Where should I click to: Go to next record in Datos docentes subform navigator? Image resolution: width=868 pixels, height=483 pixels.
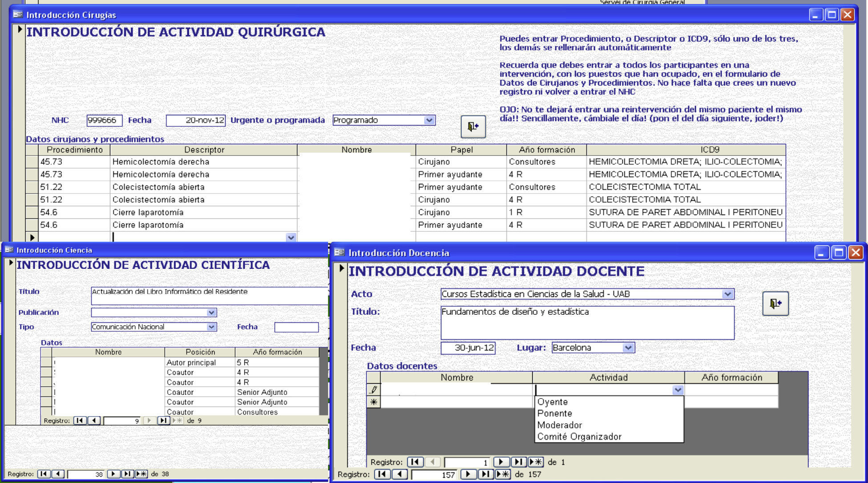pyautogui.click(x=501, y=462)
